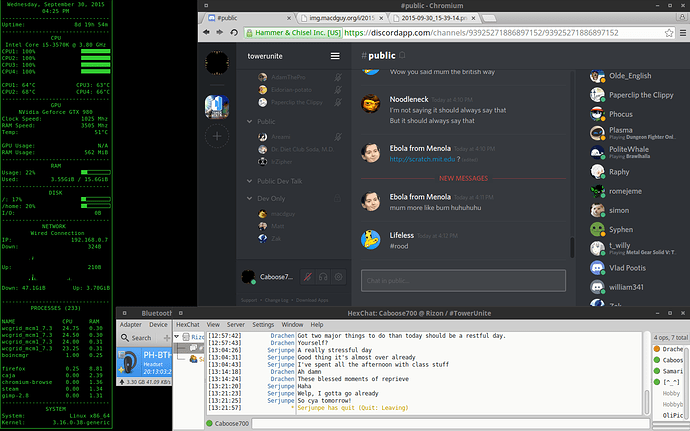Viewport: 690px width, 431px height.
Task: Open Discord user settings gear
Action: (x=338, y=277)
